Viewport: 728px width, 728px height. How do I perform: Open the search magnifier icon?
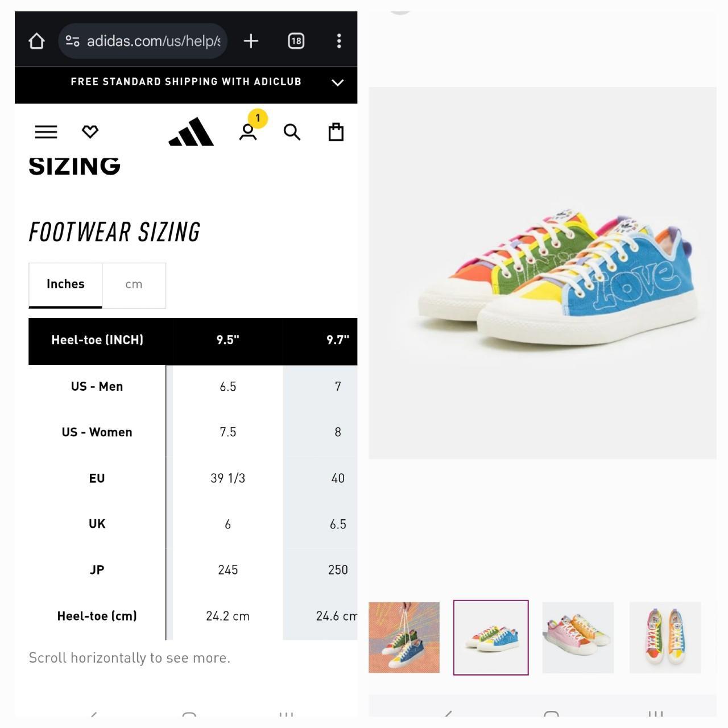[292, 132]
